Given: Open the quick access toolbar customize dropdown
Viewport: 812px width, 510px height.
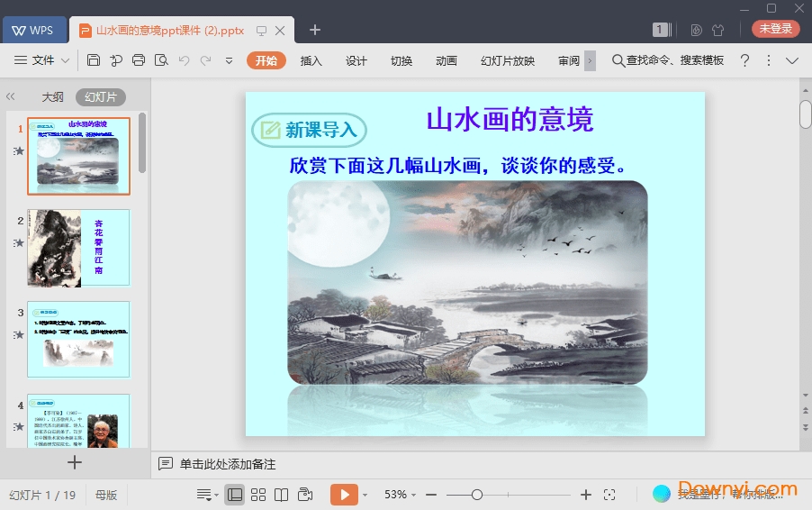Looking at the screenshot, I should pos(229,60).
